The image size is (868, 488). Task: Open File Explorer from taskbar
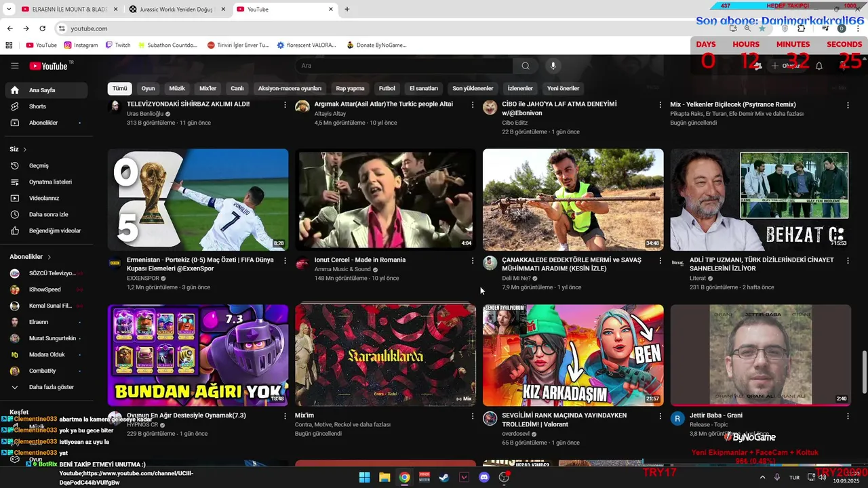coord(384,477)
